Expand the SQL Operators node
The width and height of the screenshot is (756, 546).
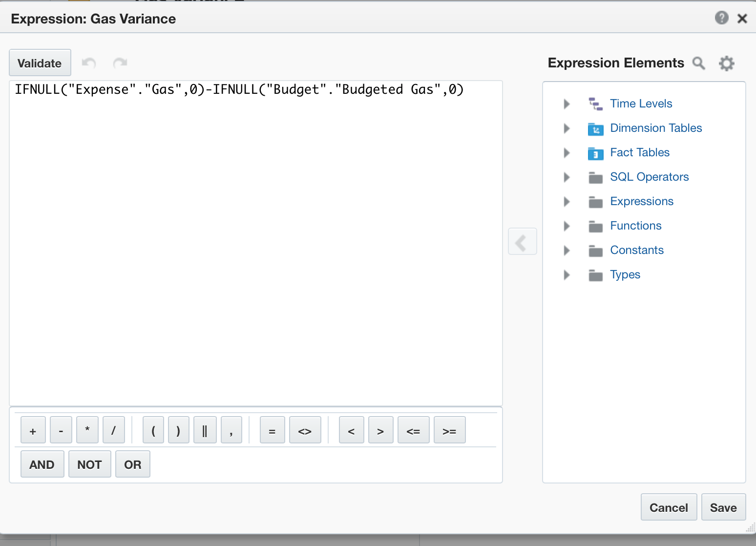567,177
